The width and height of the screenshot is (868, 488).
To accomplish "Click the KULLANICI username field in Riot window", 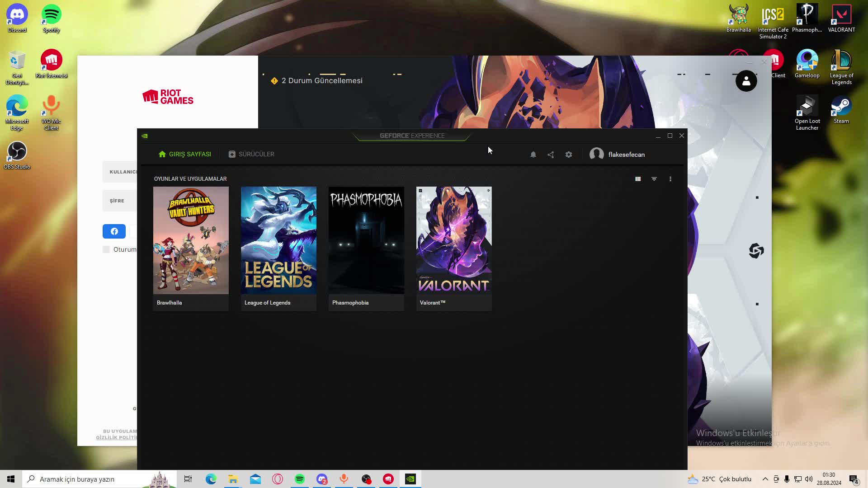I will (120, 172).
